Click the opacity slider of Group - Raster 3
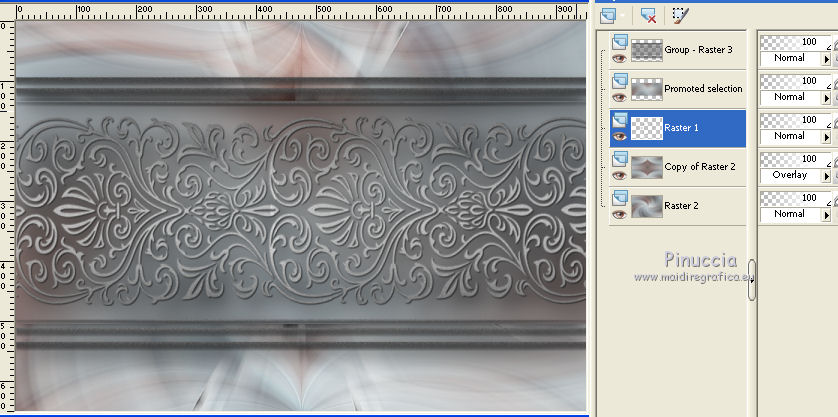 click(x=795, y=42)
